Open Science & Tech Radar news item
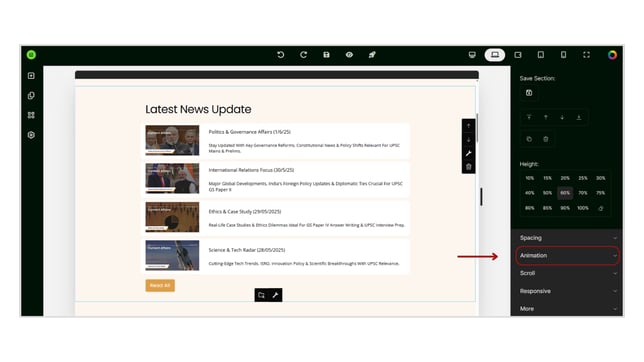The image size is (644, 362). click(275, 256)
